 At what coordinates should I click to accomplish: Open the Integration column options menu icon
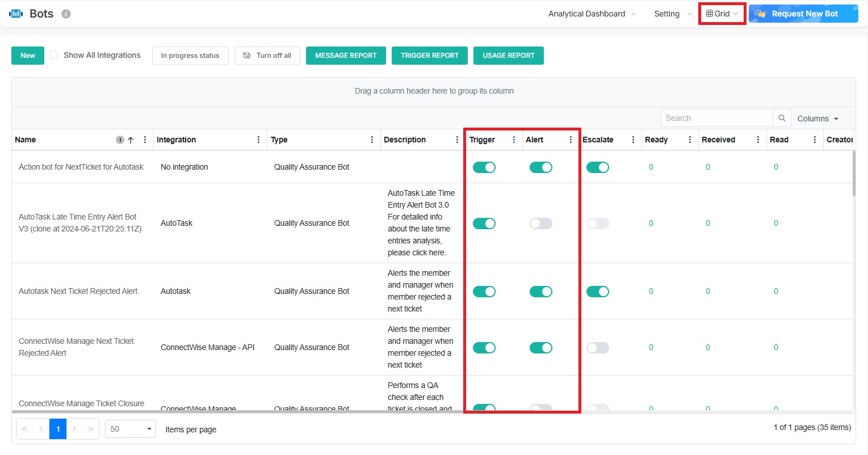(x=258, y=140)
